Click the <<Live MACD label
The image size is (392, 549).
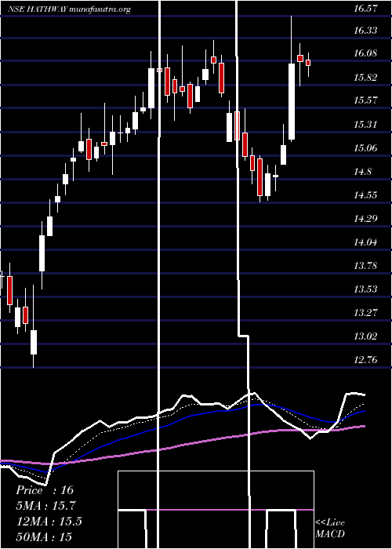(x=330, y=529)
